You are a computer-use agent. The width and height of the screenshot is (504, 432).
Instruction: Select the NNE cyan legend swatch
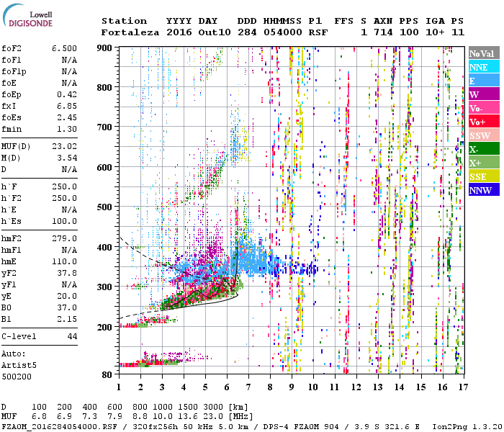pos(484,67)
